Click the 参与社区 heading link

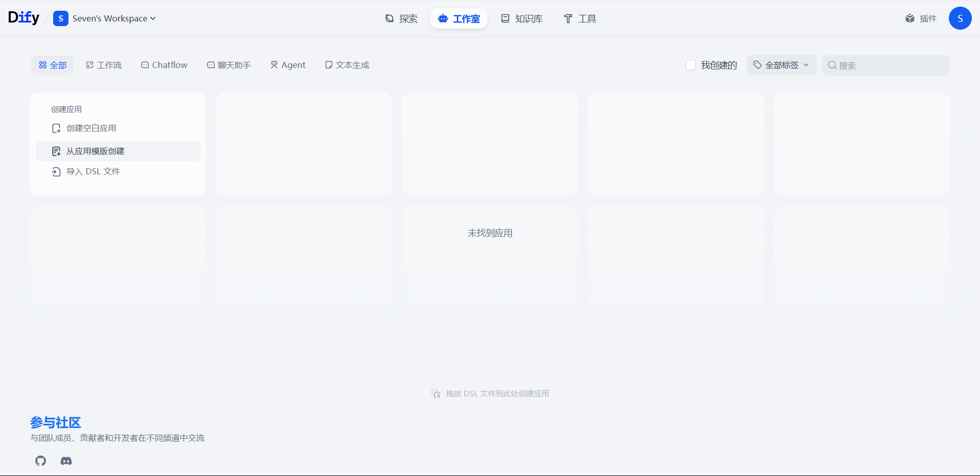coord(55,422)
